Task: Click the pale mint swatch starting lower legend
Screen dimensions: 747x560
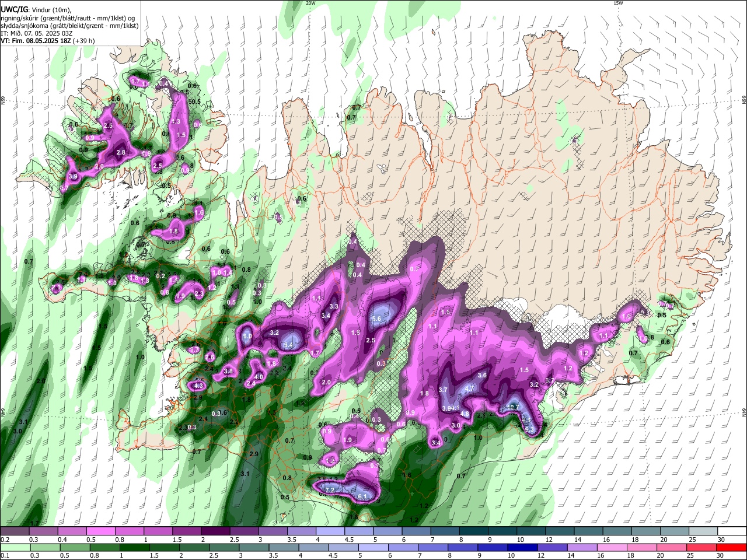Action: 15,547
